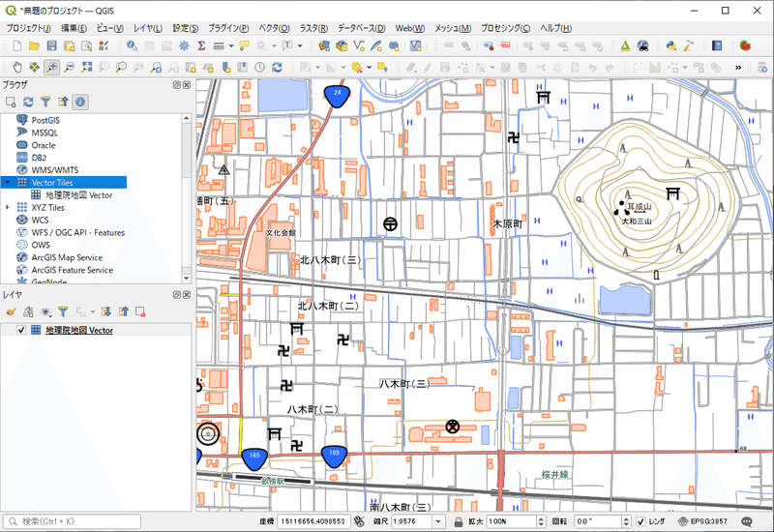This screenshot has height=532, width=774.
Task: Click the green triangle topology checker icon
Action: (625, 45)
